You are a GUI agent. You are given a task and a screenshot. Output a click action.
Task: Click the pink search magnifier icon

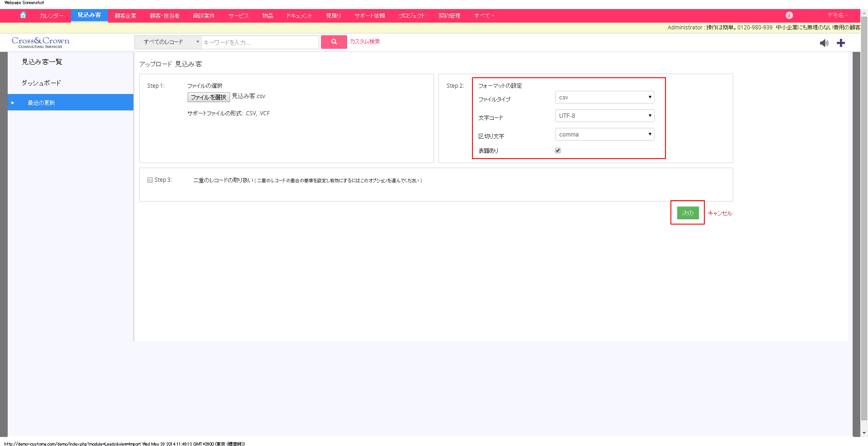[x=334, y=42]
